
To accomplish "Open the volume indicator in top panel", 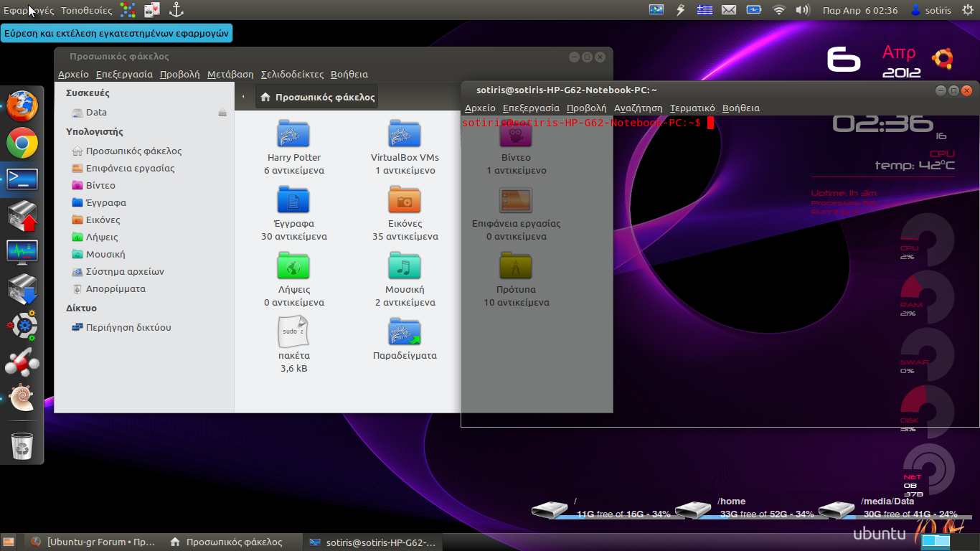I will point(802,10).
